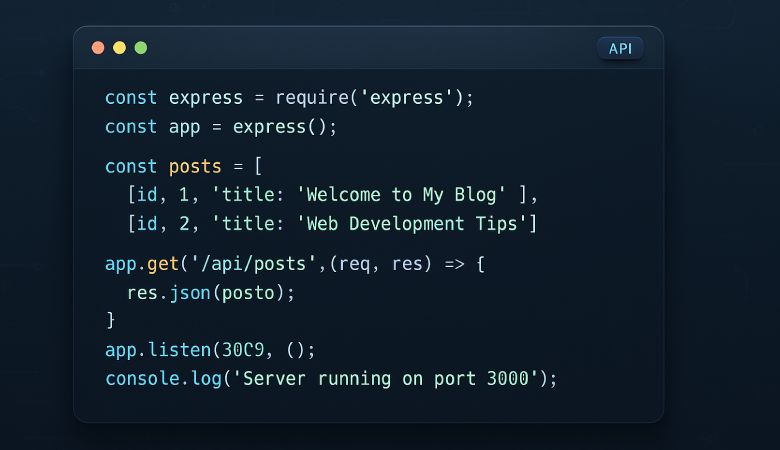Click the arrow function => symbol
Image resolution: width=780 pixels, height=450 pixels.
tap(454, 264)
